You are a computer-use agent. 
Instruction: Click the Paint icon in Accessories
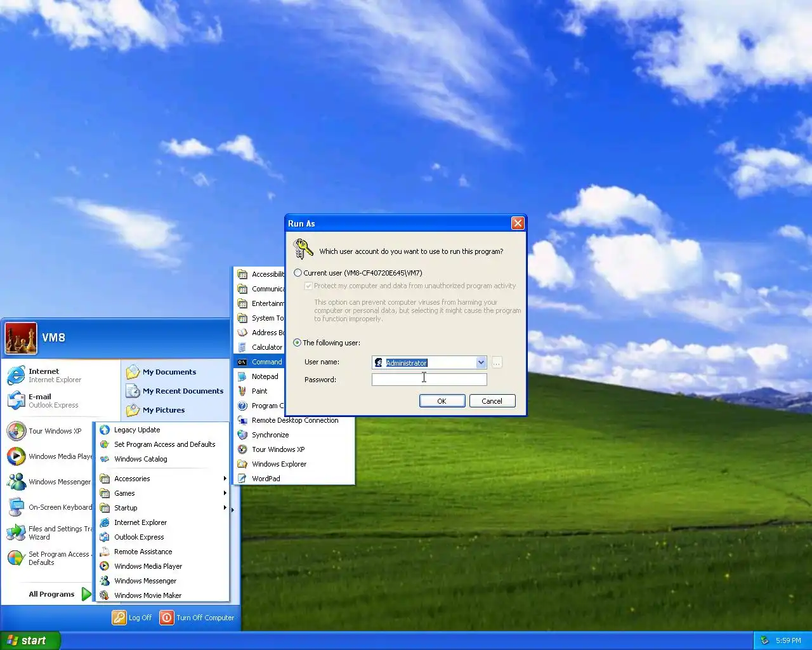click(x=242, y=391)
